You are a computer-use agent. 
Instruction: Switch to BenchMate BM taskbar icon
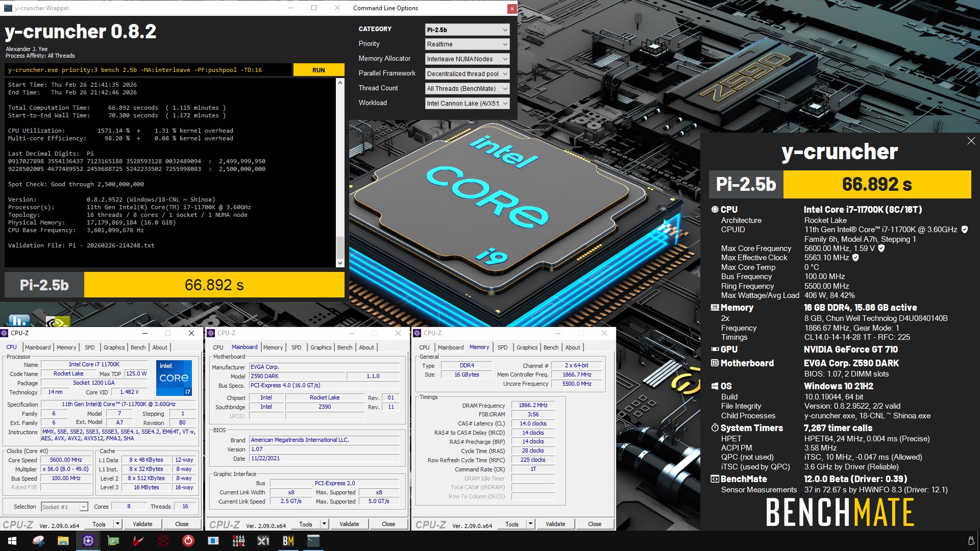pos(288,541)
